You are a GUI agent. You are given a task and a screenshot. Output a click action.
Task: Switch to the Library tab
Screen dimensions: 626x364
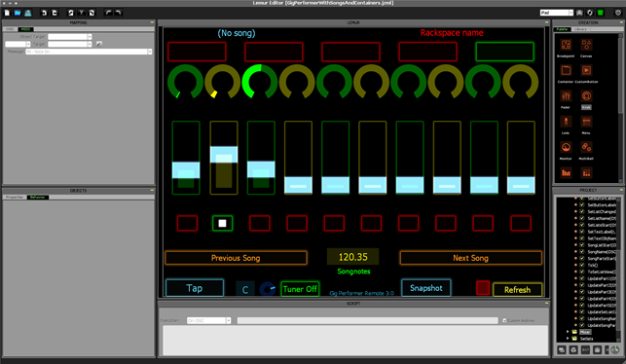580,29
